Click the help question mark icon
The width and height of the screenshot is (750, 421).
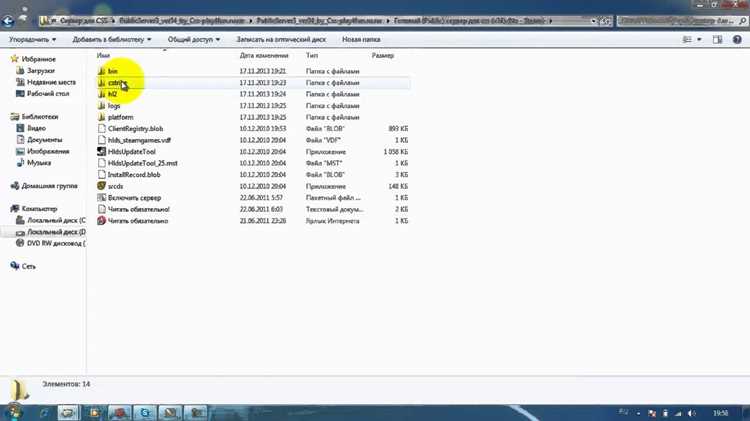click(737, 40)
